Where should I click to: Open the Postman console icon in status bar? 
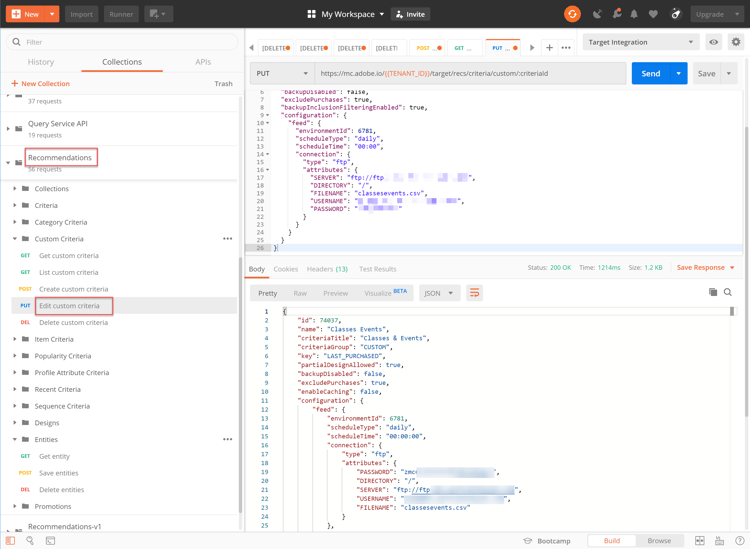pyautogui.click(x=50, y=541)
